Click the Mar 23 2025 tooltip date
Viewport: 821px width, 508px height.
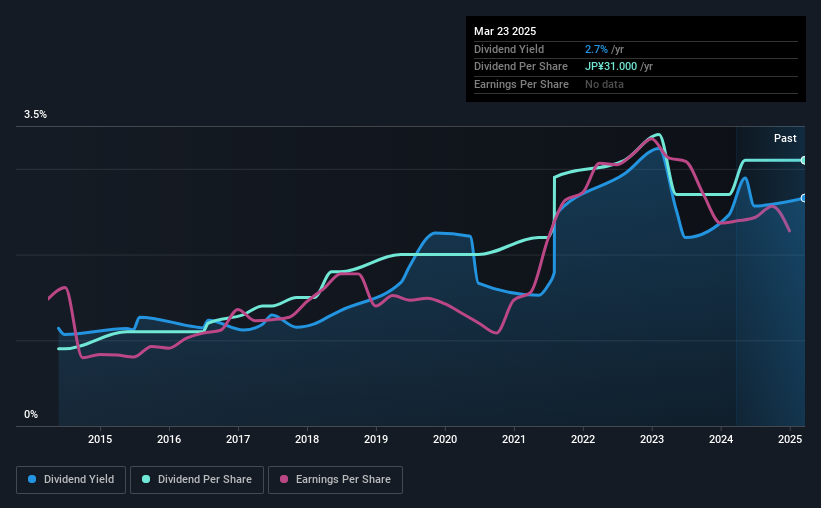(505, 31)
